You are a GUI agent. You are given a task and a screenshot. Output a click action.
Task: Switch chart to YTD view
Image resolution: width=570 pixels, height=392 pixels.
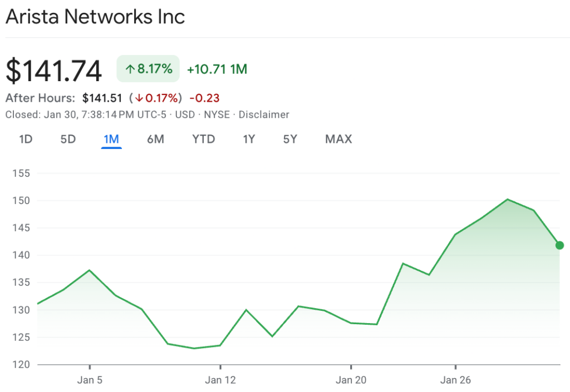[204, 139]
